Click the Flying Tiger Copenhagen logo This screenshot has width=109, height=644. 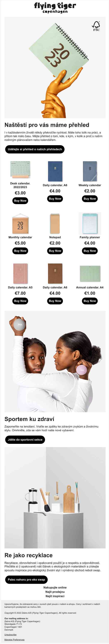[55, 8]
